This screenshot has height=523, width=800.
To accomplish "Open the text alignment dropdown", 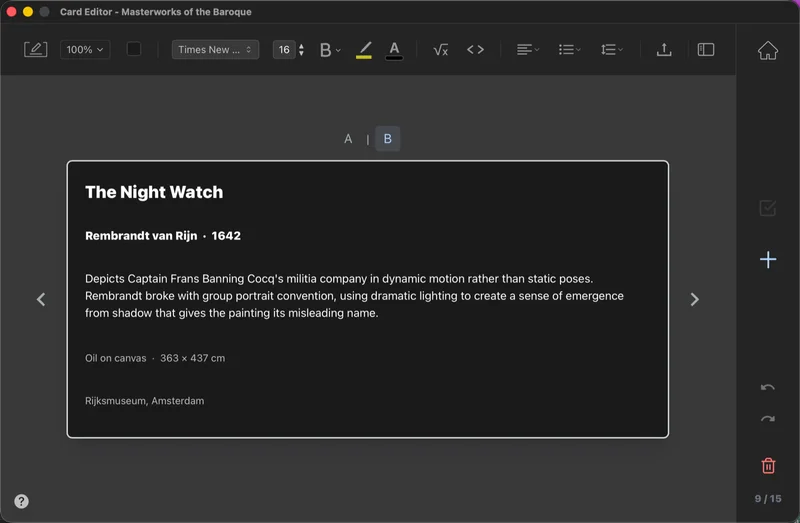I will pyautogui.click(x=528, y=49).
